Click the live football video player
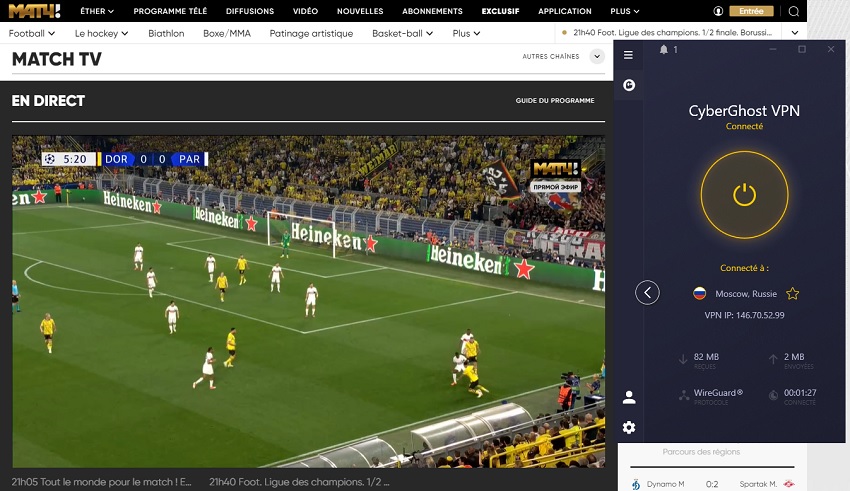 [x=308, y=301]
